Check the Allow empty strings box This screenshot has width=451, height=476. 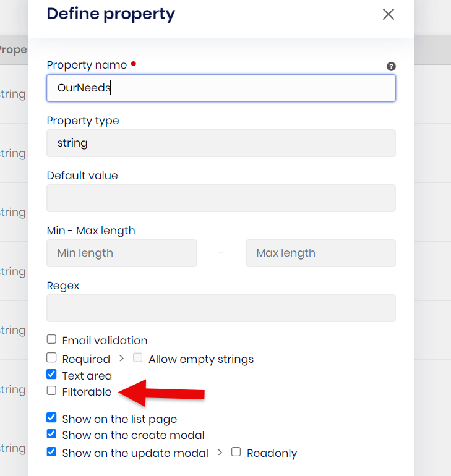pyautogui.click(x=138, y=358)
